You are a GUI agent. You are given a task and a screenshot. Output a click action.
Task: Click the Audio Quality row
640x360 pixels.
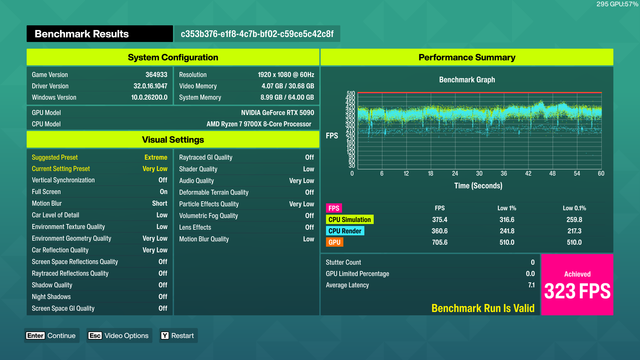pyautogui.click(x=247, y=180)
